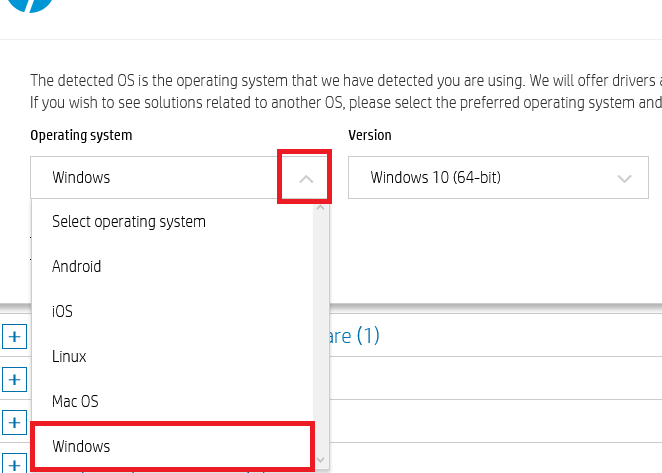The image size is (662, 473).
Task: Click the Version dropdown's down chevron arrow
Action: 625,179
